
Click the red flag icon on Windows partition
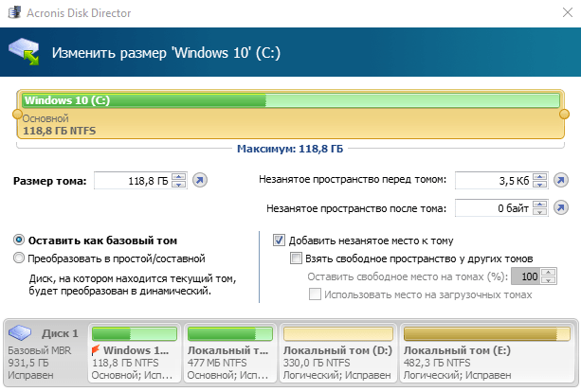[x=96, y=349]
